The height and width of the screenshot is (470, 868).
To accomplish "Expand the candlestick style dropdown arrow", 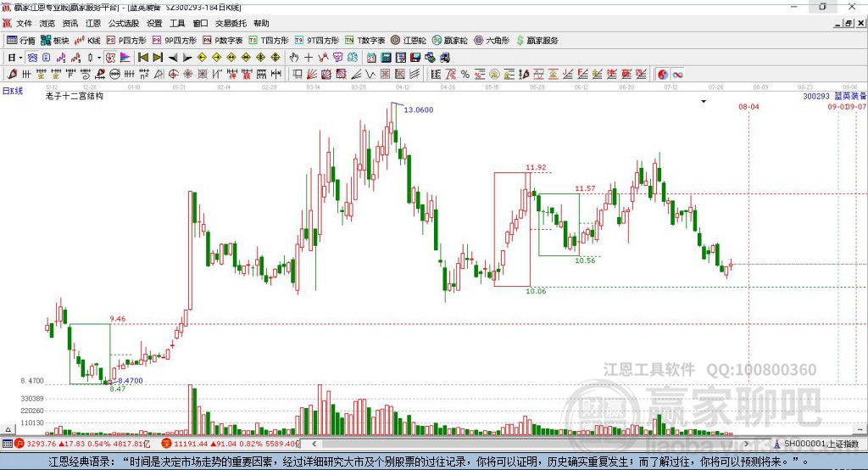I will point(99,58).
